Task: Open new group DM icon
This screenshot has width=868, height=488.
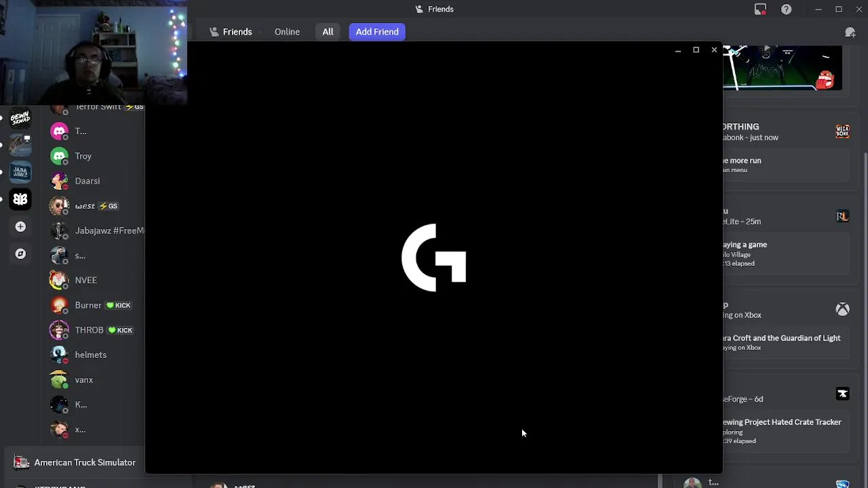Action: [x=850, y=32]
